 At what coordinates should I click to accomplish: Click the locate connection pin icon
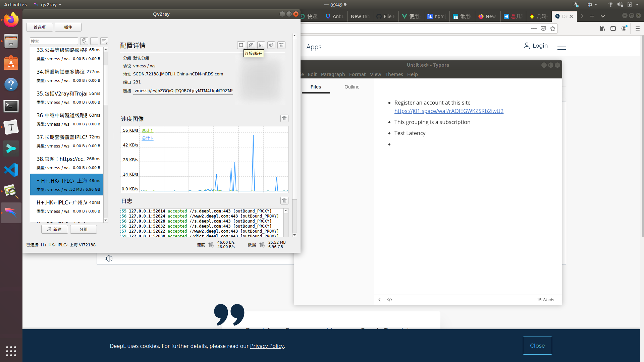(x=84, y=41)
